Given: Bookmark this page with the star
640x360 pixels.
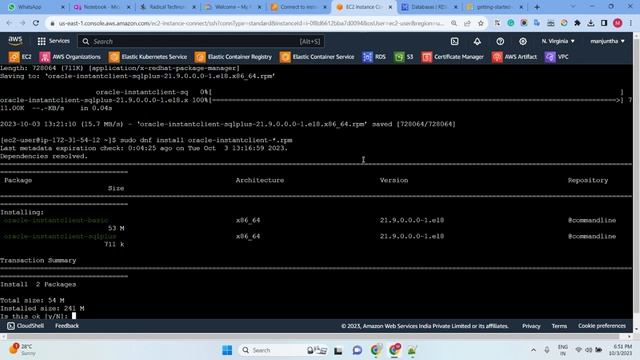Looking at the screenshot, I should tap(481, 23).
